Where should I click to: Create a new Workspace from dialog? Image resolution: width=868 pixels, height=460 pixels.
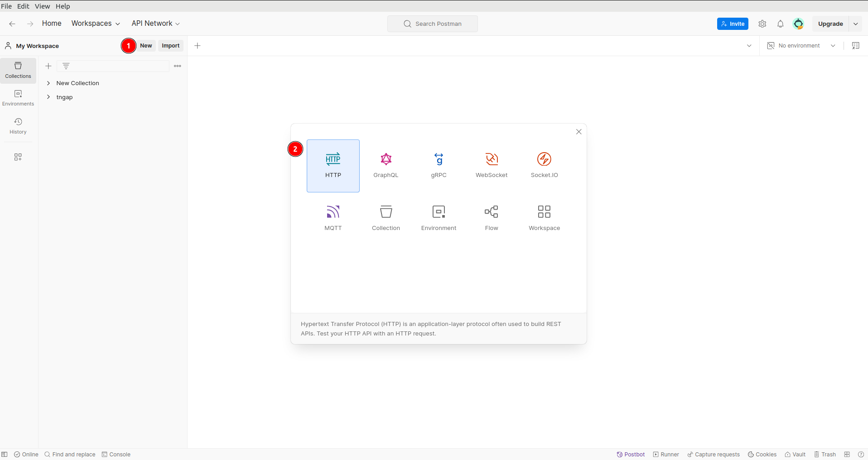(544, 219)
